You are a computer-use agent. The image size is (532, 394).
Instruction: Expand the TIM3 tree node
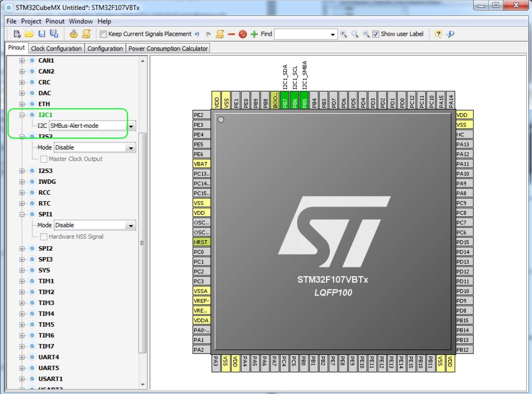click(x=22, y=303)
